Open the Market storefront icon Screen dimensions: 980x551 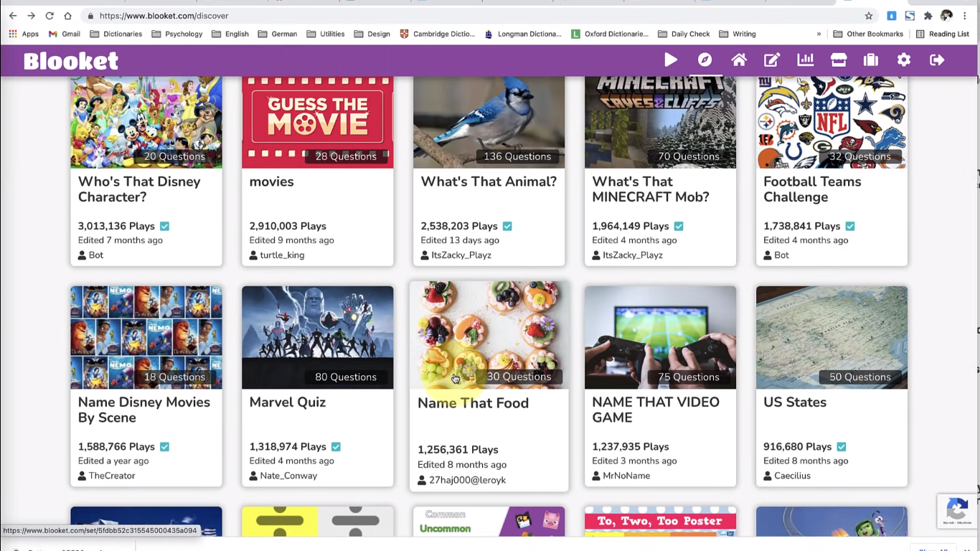tap(839, 60)
